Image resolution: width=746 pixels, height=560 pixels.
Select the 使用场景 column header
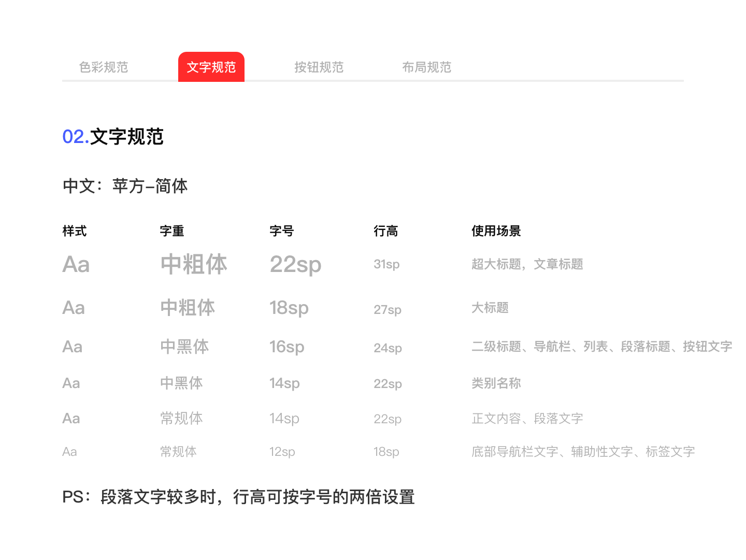coord(496,231)
